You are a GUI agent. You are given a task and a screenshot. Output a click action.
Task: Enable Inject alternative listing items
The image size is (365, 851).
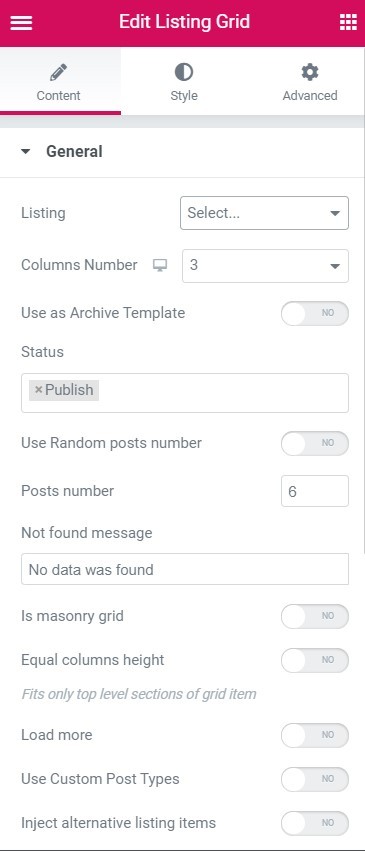pyautogui.click(x=315, y=823)
